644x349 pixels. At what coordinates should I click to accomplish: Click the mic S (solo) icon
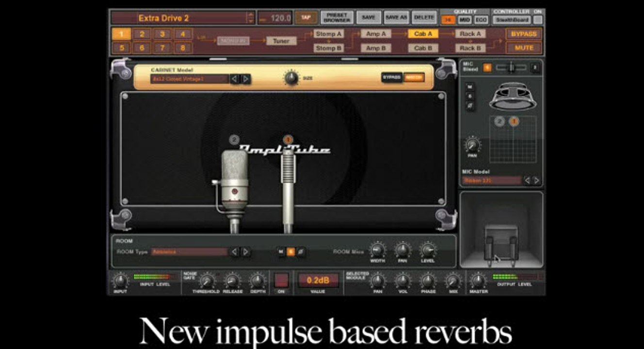470,96
